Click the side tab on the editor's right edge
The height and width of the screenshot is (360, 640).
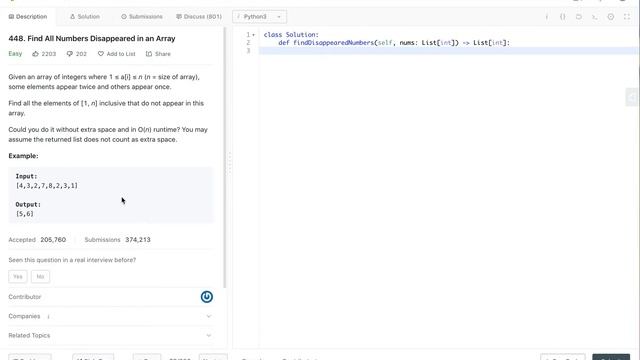click(x=632, y=97)
